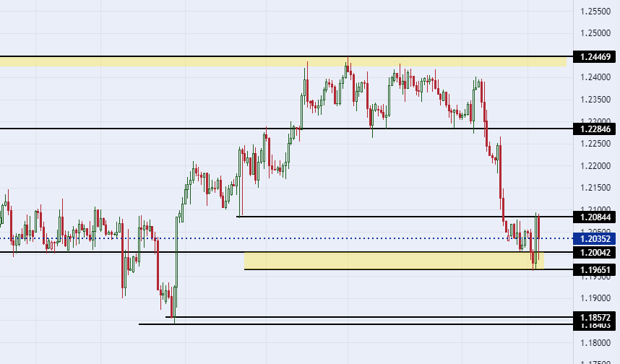Click the 1.24469 price label
The image size is (620, 364).
pos(594,56)
